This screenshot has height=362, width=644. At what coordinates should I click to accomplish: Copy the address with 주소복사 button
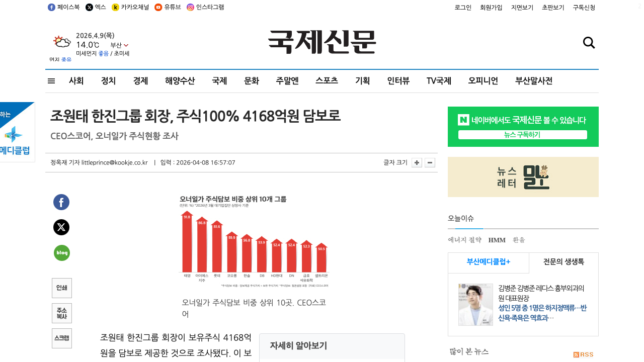coord(62,313)
